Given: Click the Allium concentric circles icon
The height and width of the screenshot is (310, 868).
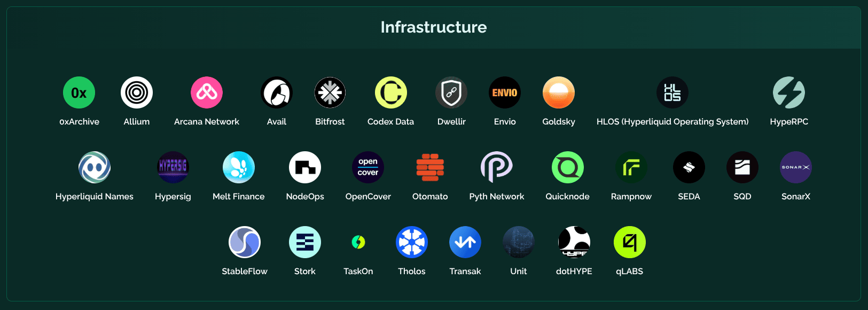Looking at the screenshot, I should (137, 92).
